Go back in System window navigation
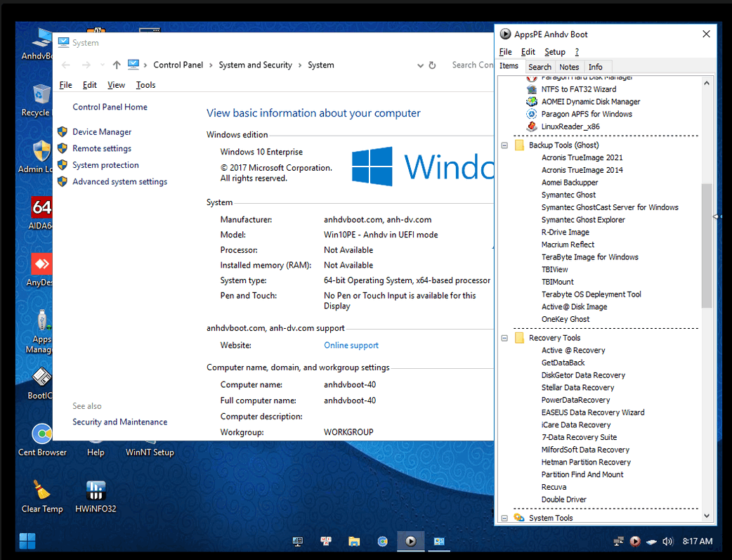732x560 pixels. pyautogui.click(x=66, y=65)
